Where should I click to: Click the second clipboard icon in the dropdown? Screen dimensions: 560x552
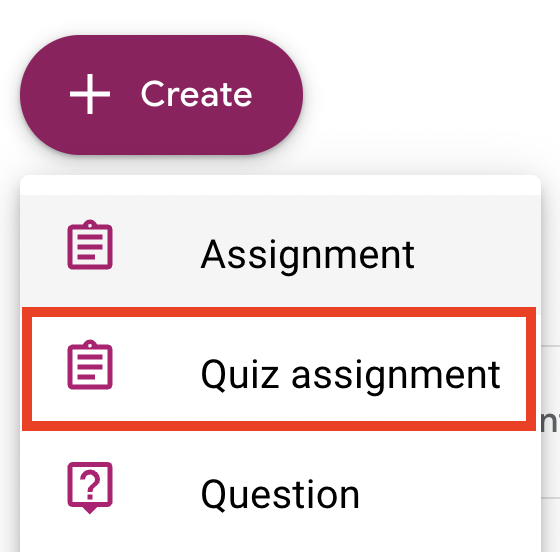(x=90, y=365)
